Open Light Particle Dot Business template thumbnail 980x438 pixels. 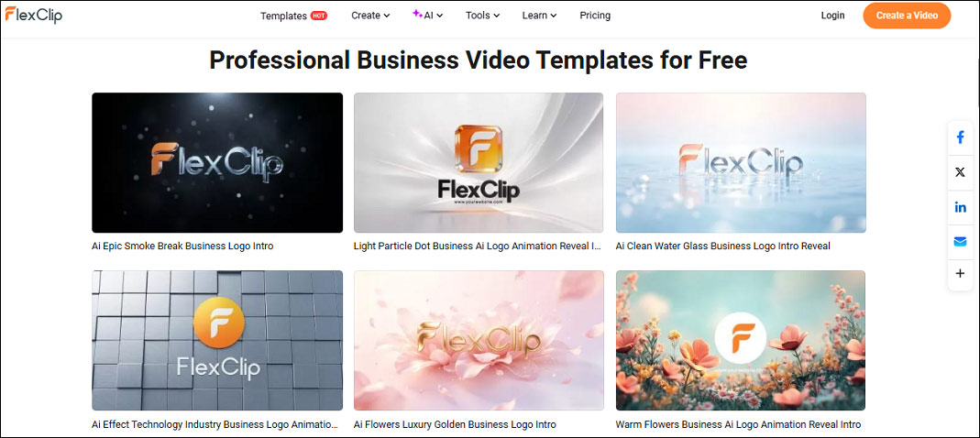tap(479, 162)
